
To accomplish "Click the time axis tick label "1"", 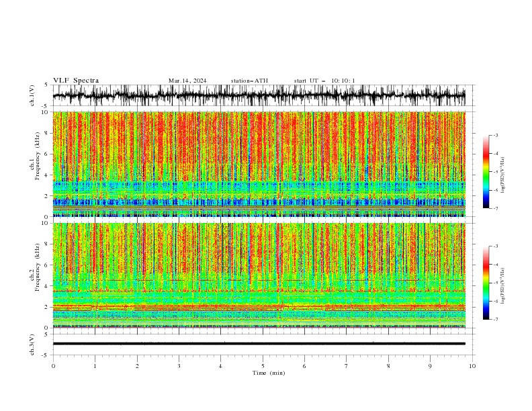I will pyautogui.click(x=95, y=366).
